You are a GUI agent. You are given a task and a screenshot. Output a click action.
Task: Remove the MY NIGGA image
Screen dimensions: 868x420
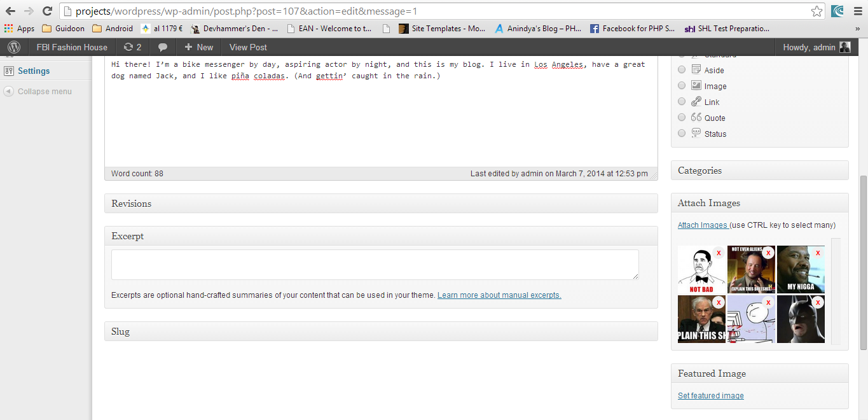pos(818,253)
